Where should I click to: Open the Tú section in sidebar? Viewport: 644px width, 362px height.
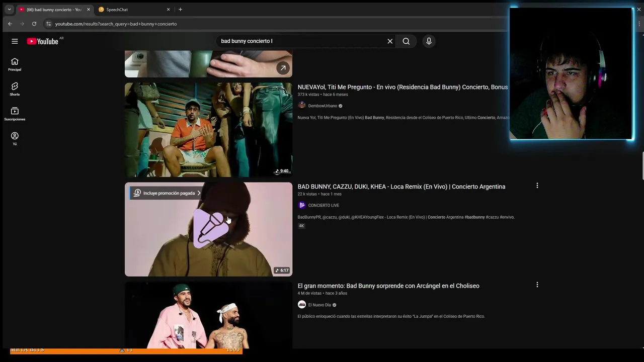tap(15, 139)
